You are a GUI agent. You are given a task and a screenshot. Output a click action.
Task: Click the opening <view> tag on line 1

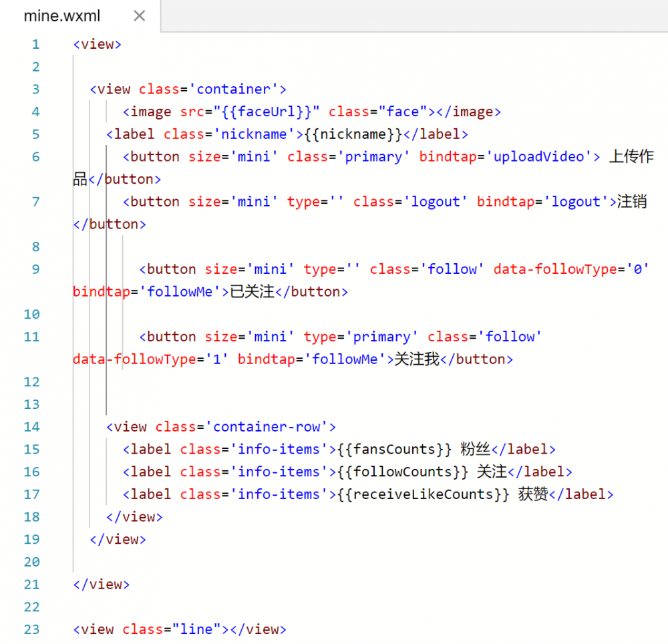(97, 45)
